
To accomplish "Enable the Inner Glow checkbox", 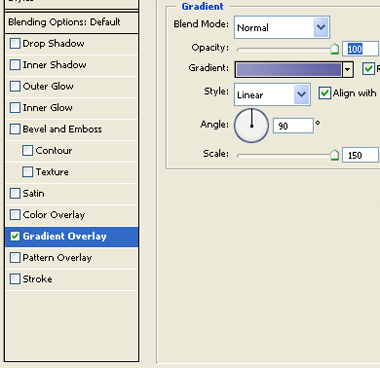I will [x=15, y=108].
